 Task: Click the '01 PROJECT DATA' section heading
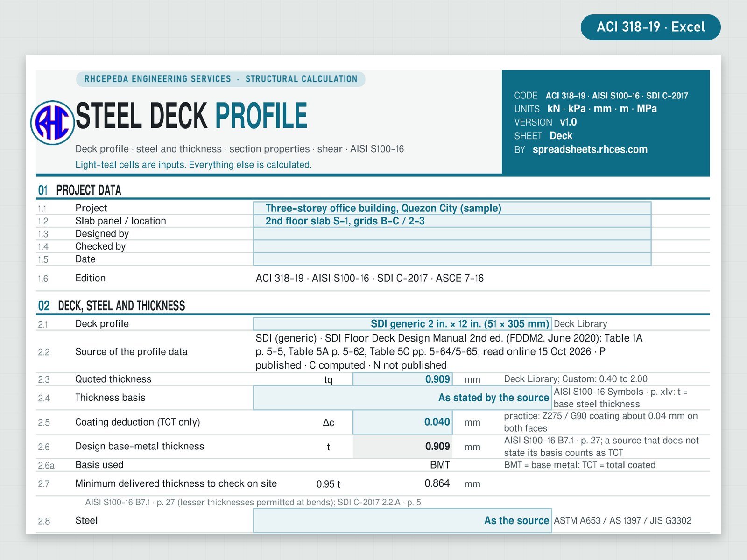[79, 190]
